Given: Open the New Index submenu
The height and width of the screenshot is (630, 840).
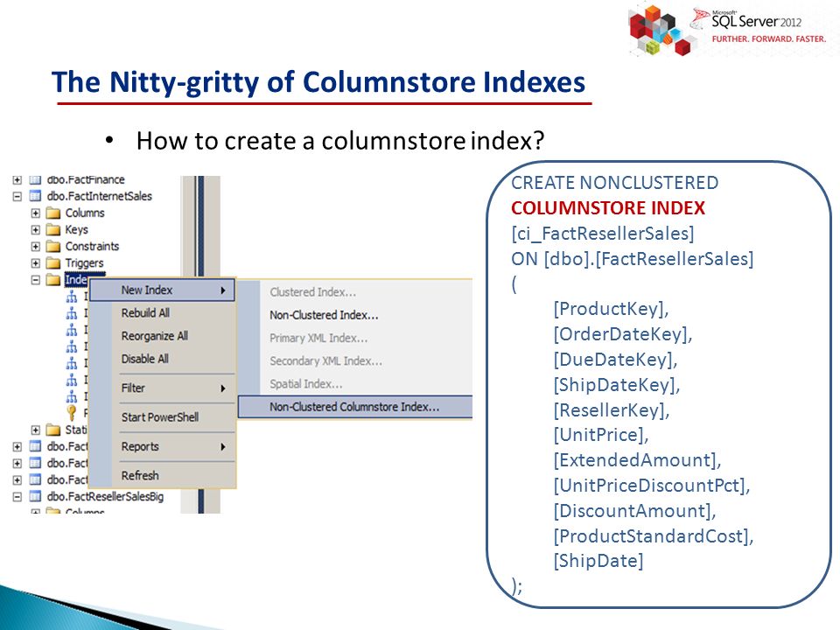Looking at the screenshot, I should tap(163, 290).
